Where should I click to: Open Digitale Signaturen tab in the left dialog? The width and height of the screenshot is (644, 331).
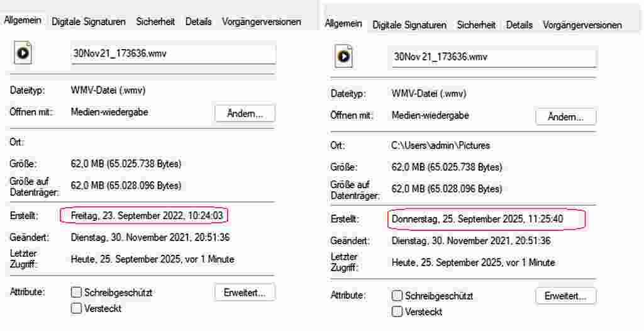[89, 21]
